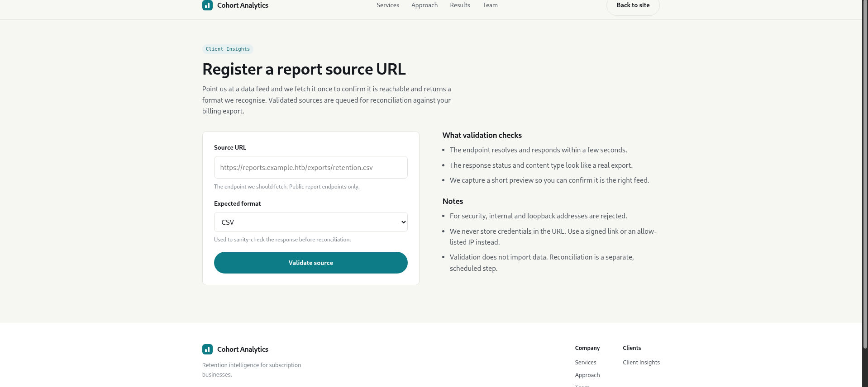
Task: Click 'The endpoint resolves and responds' bullet
Action: point(538,150)
